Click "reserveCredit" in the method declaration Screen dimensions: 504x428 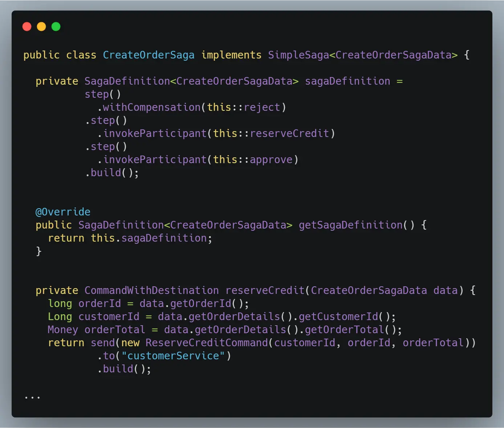(265, 290)
